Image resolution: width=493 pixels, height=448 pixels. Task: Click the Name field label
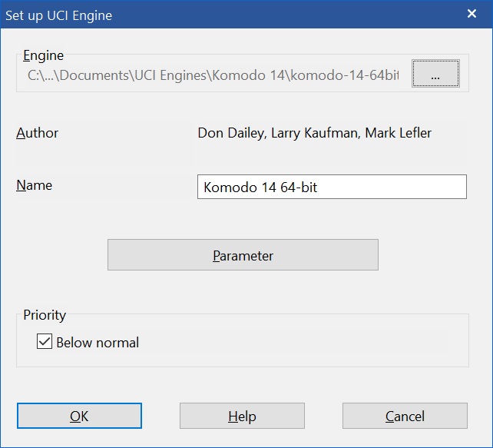pyautogui.click(x=35, y=185)
